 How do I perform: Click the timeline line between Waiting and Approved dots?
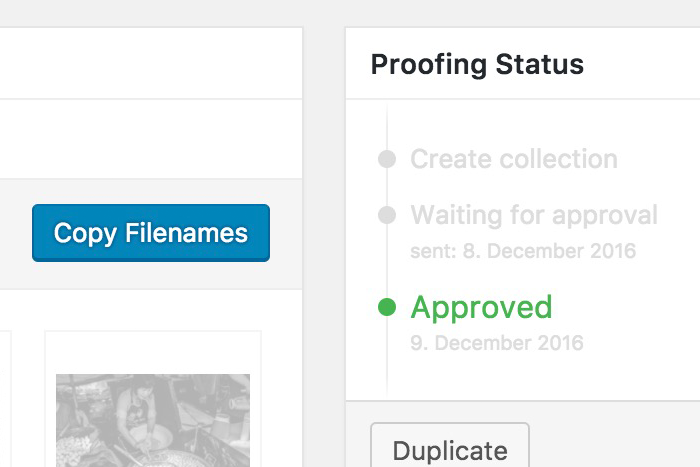pyautogui.click(x=387, y=262)
